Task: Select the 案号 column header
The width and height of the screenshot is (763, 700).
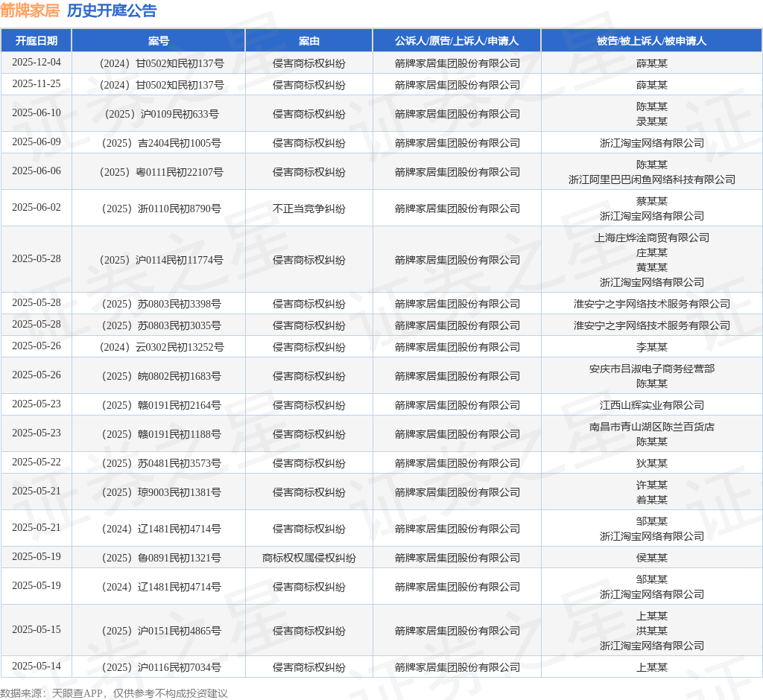Action: click(159, 41)
